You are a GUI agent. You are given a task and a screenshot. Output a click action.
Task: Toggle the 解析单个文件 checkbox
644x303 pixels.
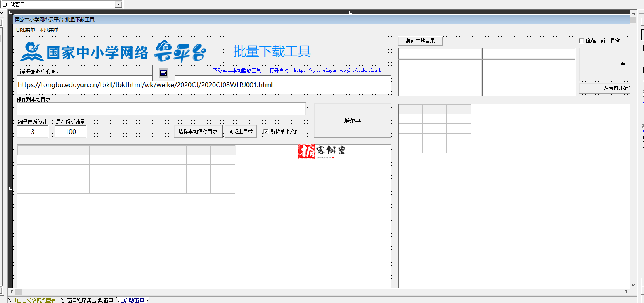(266, 131)
